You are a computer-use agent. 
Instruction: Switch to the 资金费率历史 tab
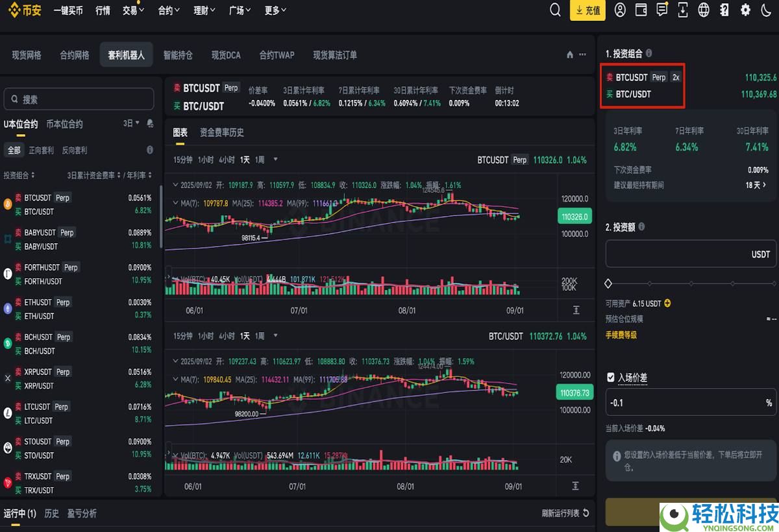pos(221,132)
